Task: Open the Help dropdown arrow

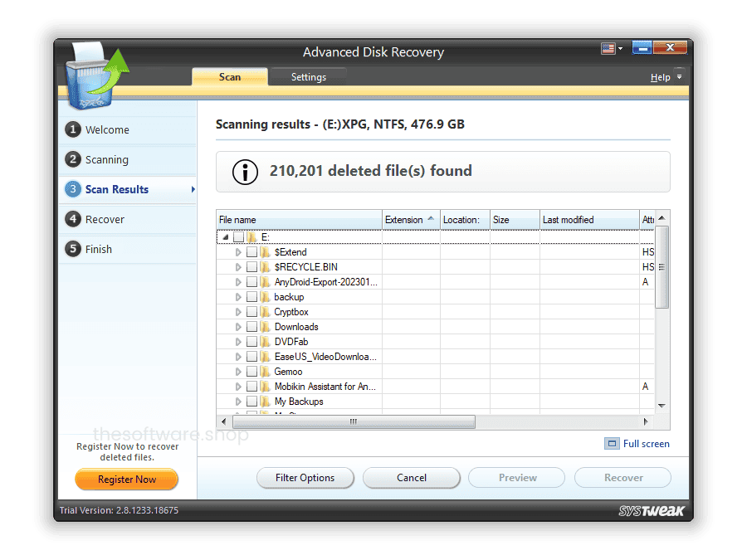Action: coord(679,76)
